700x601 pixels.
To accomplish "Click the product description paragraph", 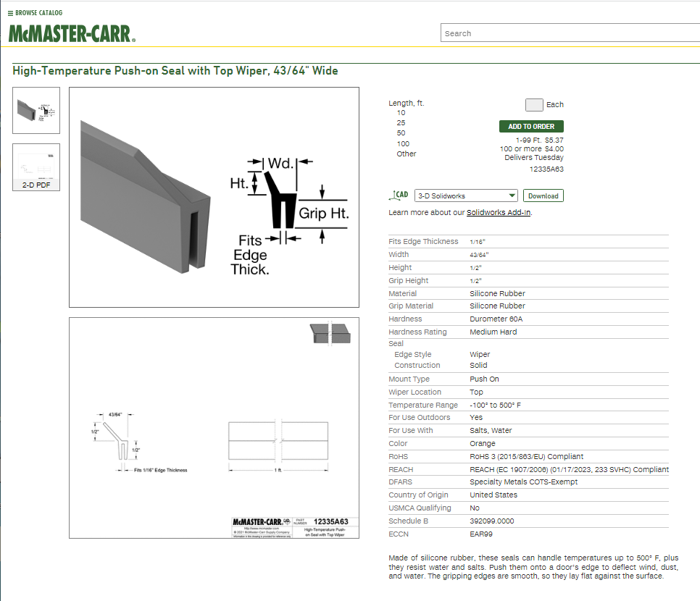I will click(533, 567).
